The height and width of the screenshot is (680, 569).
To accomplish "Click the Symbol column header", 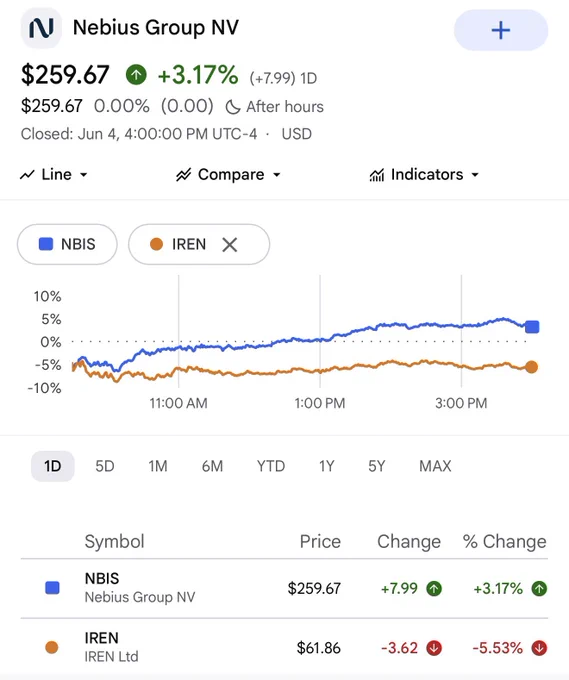I will pos(114,542).
